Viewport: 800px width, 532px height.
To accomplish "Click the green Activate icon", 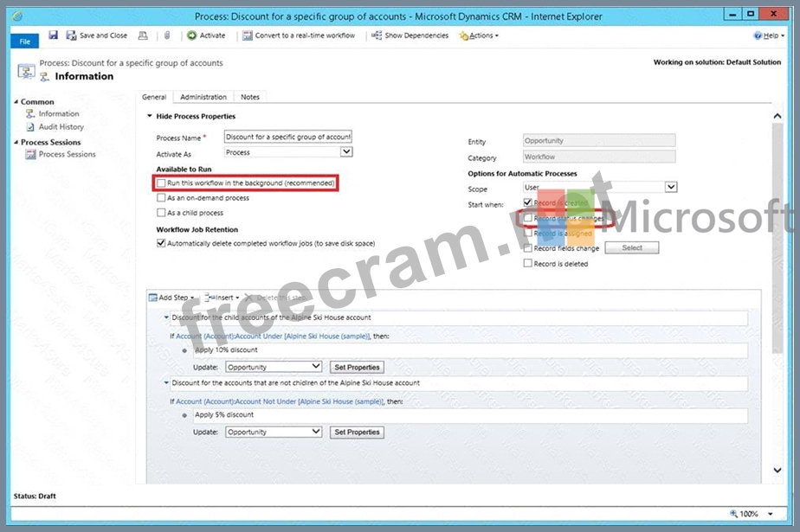I will [192, 35].
